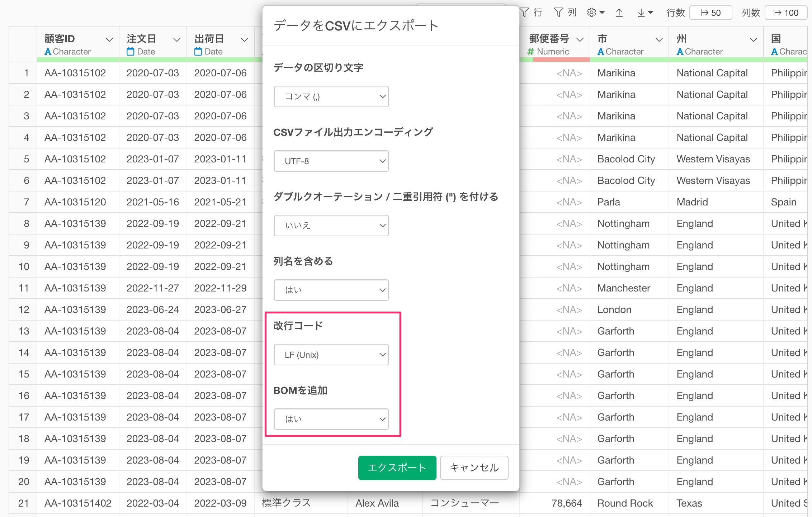The width and height of the screenshot is (812, 517).
Task: Open the BOMを追加 dropdown
Action: pyautogui.click(x=331, y=419)
